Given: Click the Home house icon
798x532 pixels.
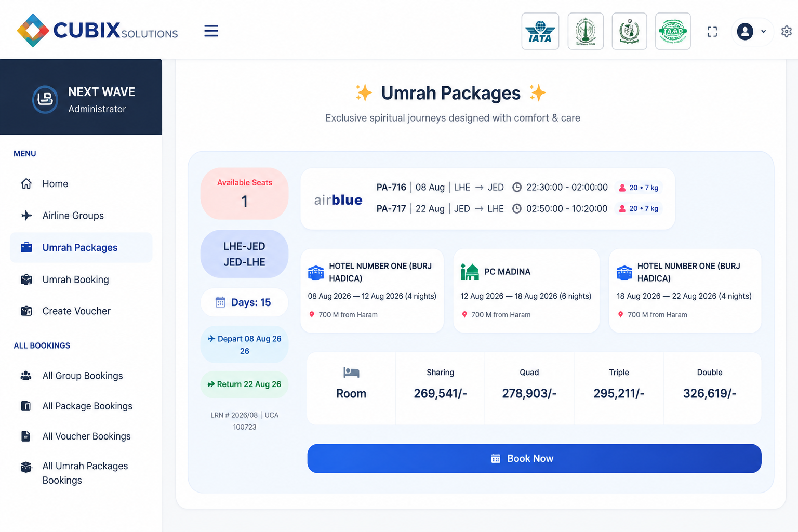Looking at the screenshot, I should coord(26,183).
